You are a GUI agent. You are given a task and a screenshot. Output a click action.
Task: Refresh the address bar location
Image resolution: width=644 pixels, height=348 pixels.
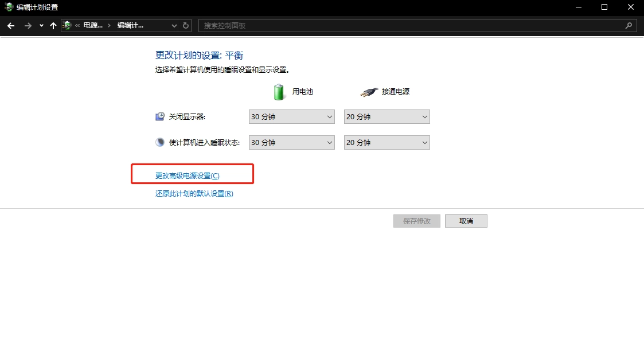pos(186,26)
